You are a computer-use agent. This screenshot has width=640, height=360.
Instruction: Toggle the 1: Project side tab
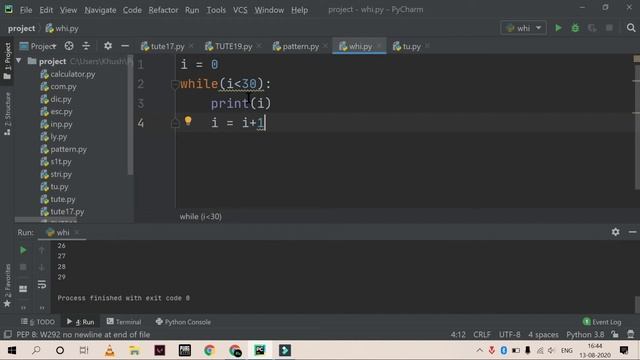[x=7, y=61]
